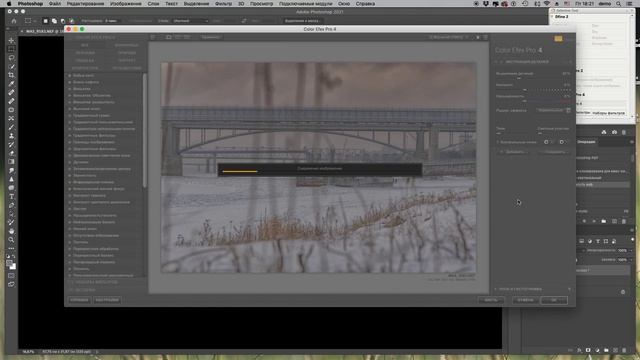The height and width of the screenshot is (360, 640).
Task: Click yellow icon above Color Efex Pro 4 title
Action: point(558,39)
